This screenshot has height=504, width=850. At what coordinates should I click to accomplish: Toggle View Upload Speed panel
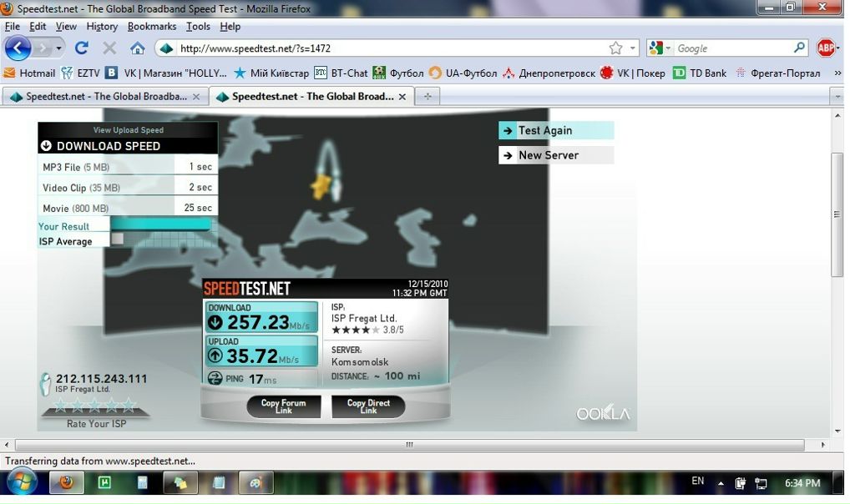pos(128,130)
